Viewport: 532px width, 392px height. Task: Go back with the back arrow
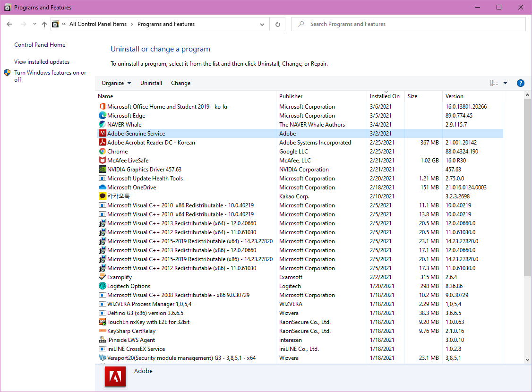point(9,24)
